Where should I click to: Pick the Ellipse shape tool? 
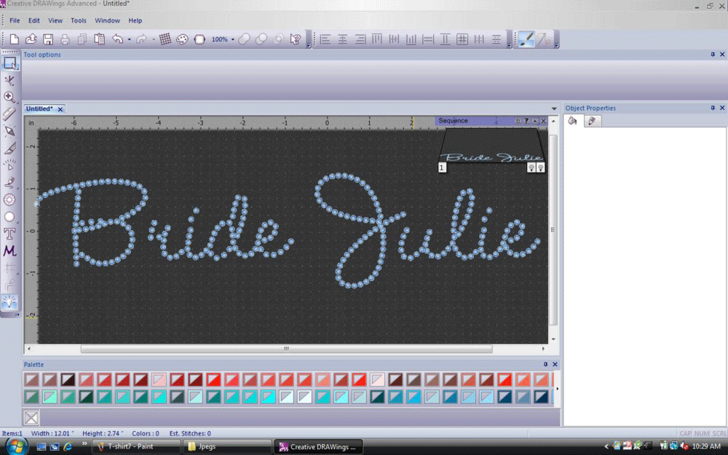click(10, 217)
